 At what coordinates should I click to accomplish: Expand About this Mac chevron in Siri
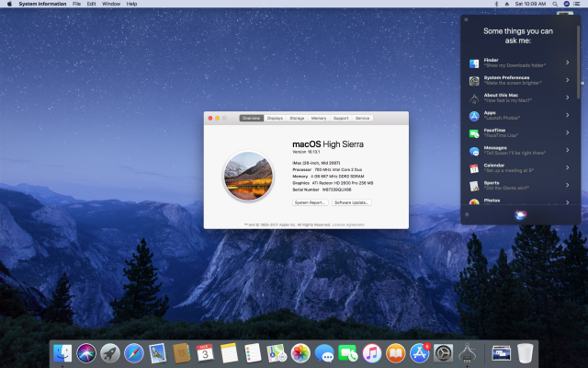point(568,98)
